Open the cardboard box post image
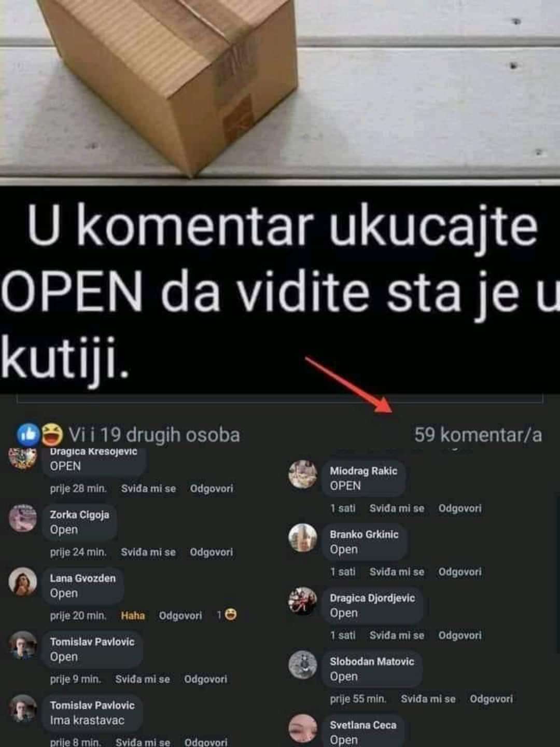560x747 pixels. tap(280, 91)
